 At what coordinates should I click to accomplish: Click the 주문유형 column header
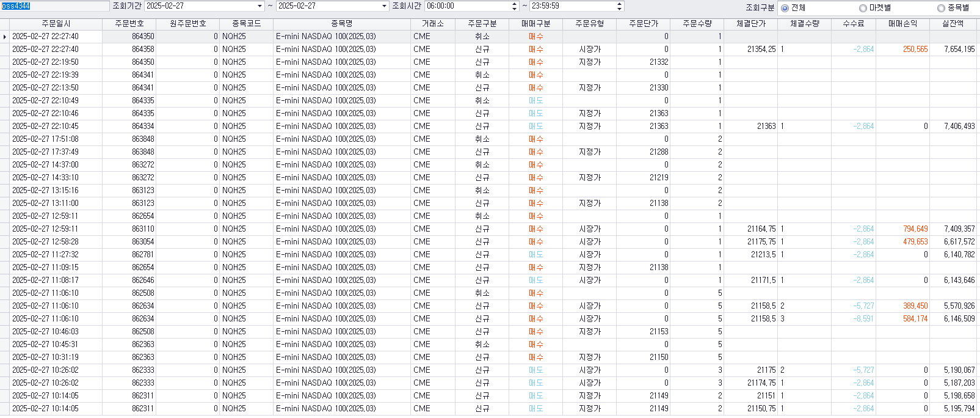tap(590, 24)
